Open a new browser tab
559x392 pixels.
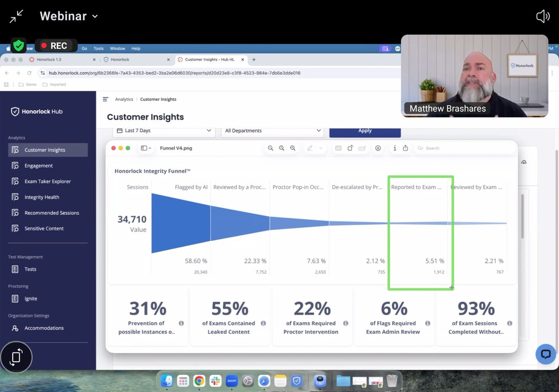tap(254, 60)
